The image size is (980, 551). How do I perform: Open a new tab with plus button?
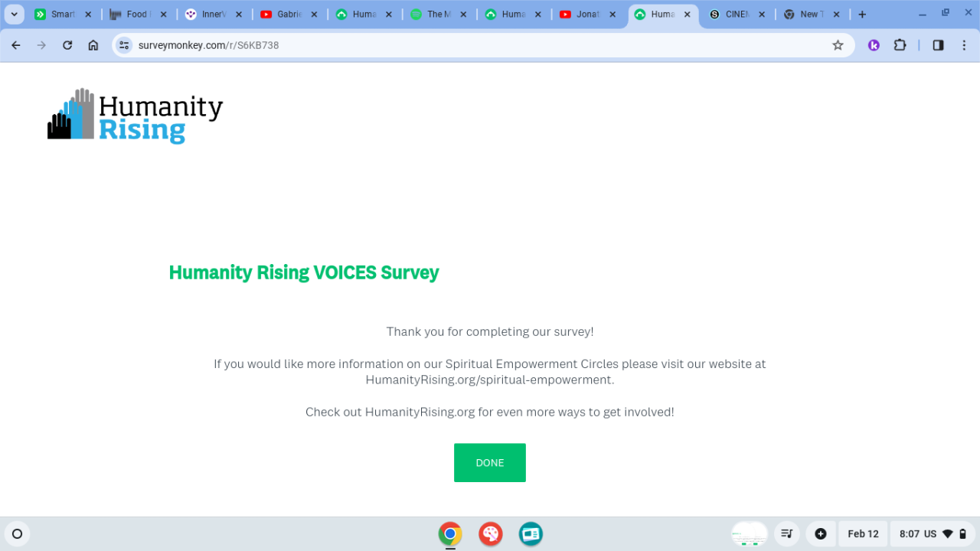[862, 14]
